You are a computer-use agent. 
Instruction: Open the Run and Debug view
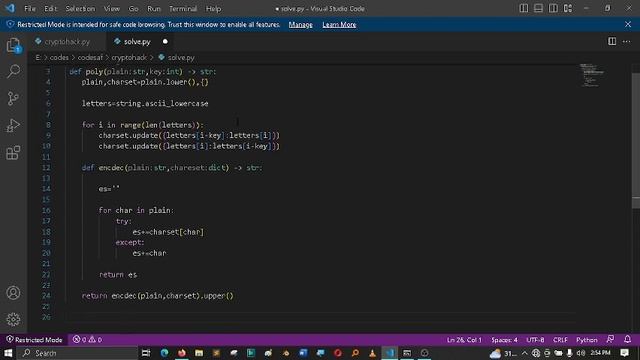(13, 125)
